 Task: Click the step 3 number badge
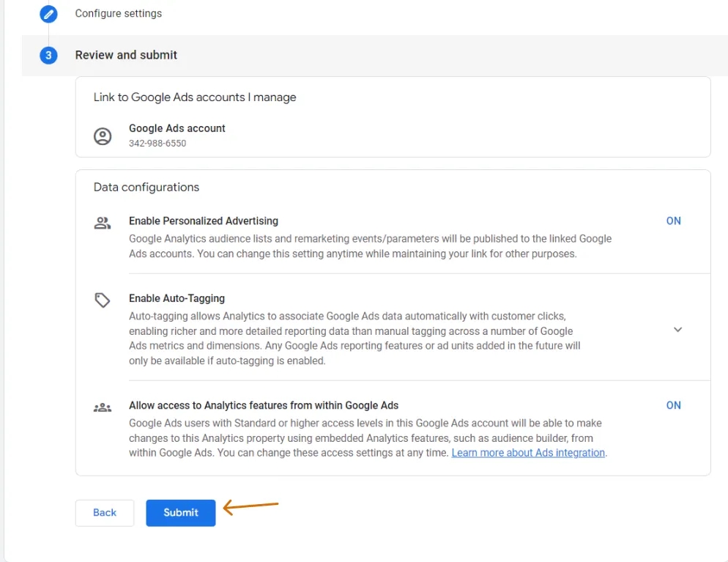coord(48,55)
